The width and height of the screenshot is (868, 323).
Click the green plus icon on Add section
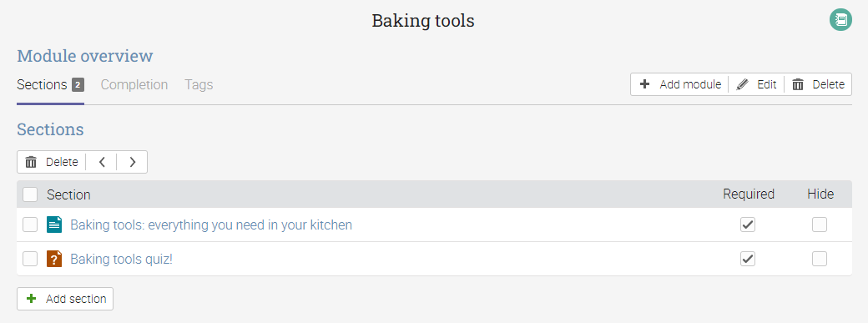click(32, 299)
